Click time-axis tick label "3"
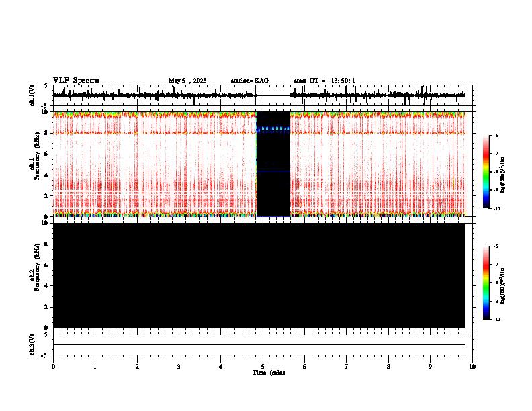 (179, 367)
